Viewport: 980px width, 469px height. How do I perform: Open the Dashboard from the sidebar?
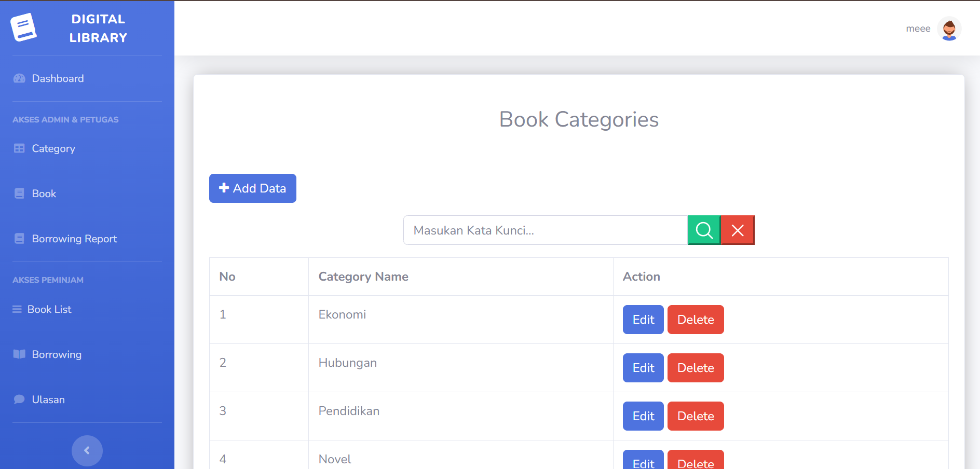click(x=58, y=78)
